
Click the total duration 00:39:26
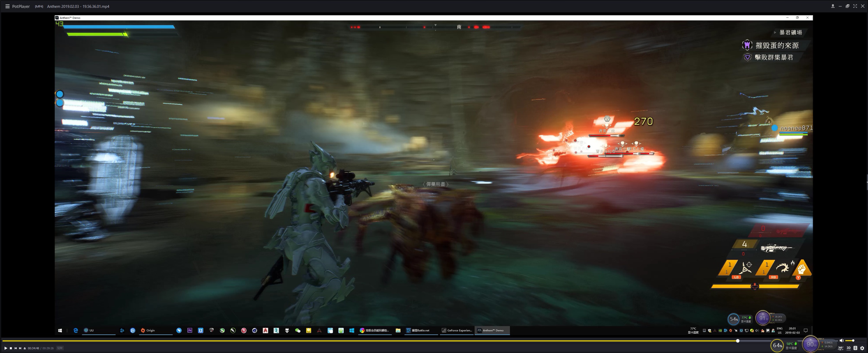click(48, 348)
